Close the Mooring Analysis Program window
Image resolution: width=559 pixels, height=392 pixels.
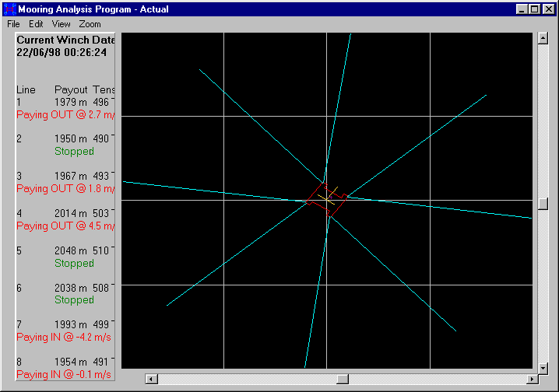coord(548,9)
